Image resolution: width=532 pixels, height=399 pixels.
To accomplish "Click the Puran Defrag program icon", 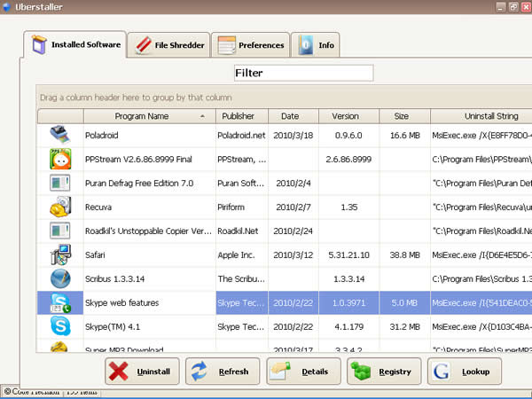I will [x=60, y=184].
